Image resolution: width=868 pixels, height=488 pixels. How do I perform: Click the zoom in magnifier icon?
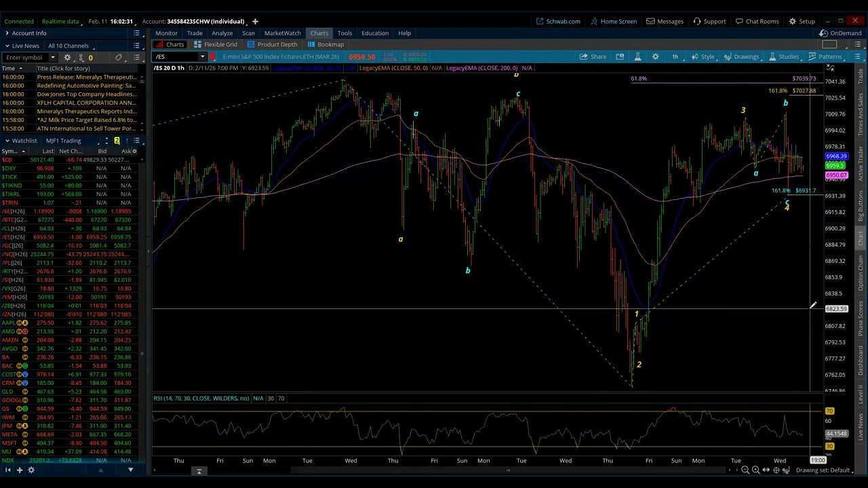[755, 470]
